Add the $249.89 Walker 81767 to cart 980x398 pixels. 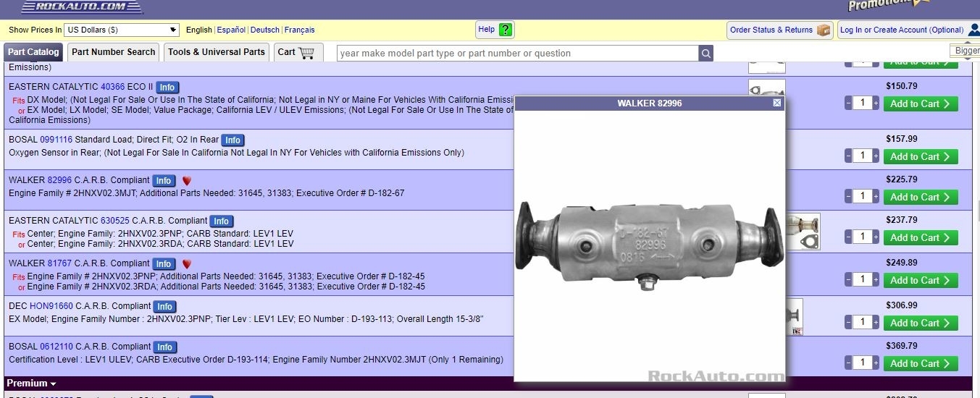(x=921, y=280)
